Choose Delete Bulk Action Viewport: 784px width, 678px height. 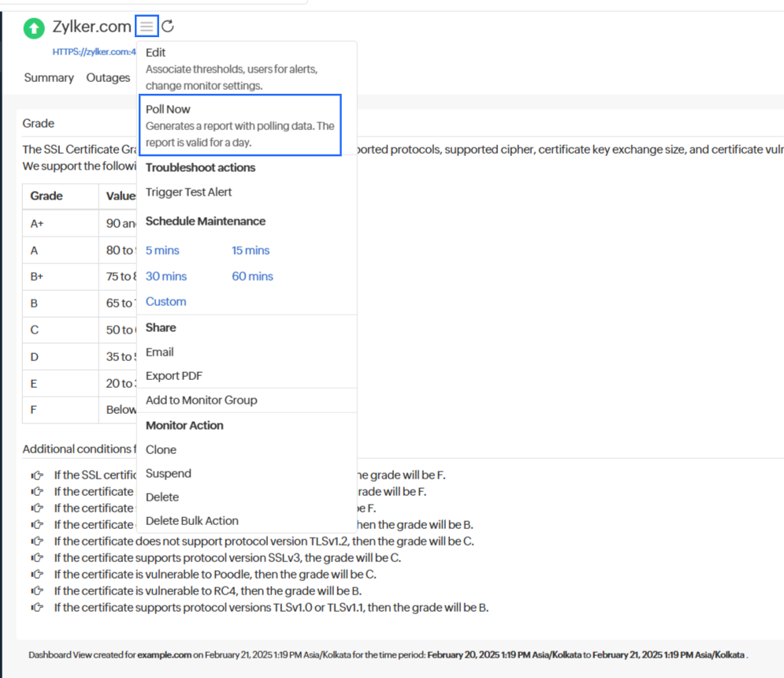point(191,521)
